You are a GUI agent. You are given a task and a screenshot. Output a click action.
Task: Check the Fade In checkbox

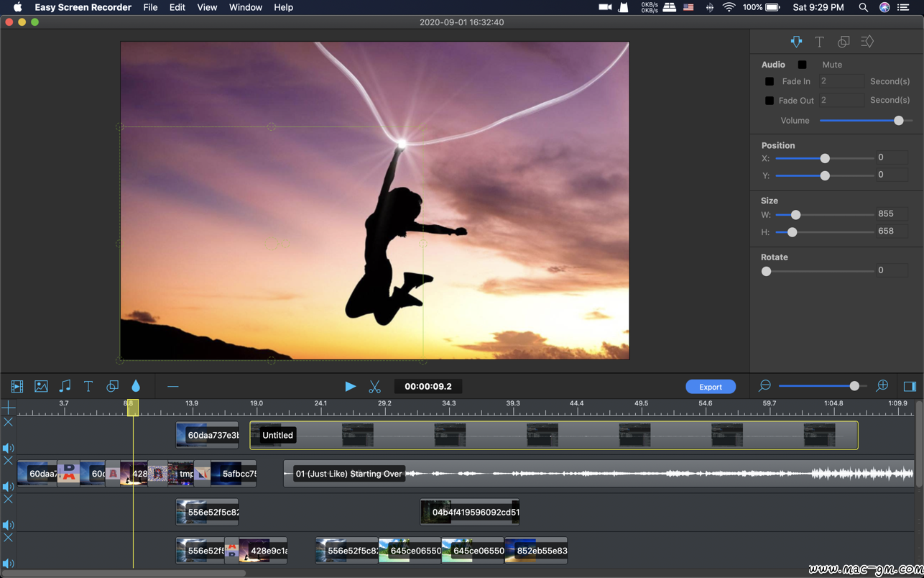click(770, 82)
